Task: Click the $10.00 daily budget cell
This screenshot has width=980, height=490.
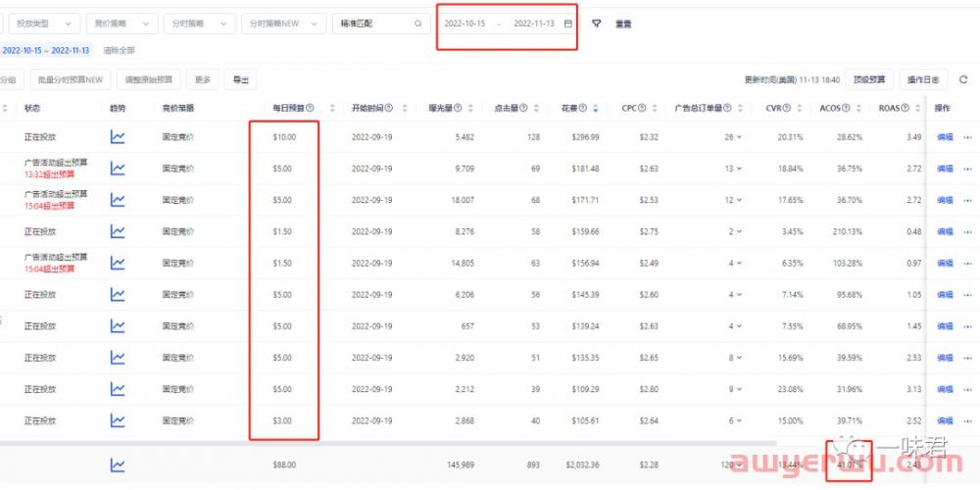Action: [284, 137]
